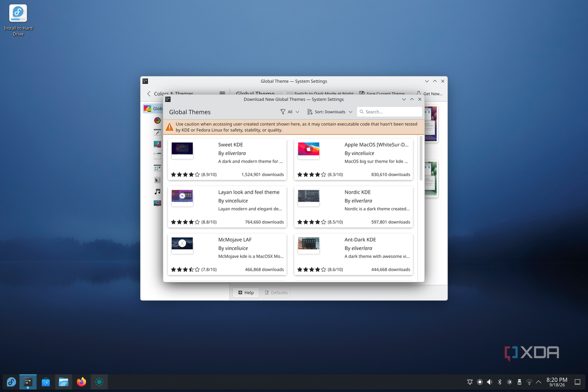Image resolution: width=588 pixels, height=392 pixels.
Task: Select the Ant-Dark KDE thumbnail
Action: tap(308, 245)
